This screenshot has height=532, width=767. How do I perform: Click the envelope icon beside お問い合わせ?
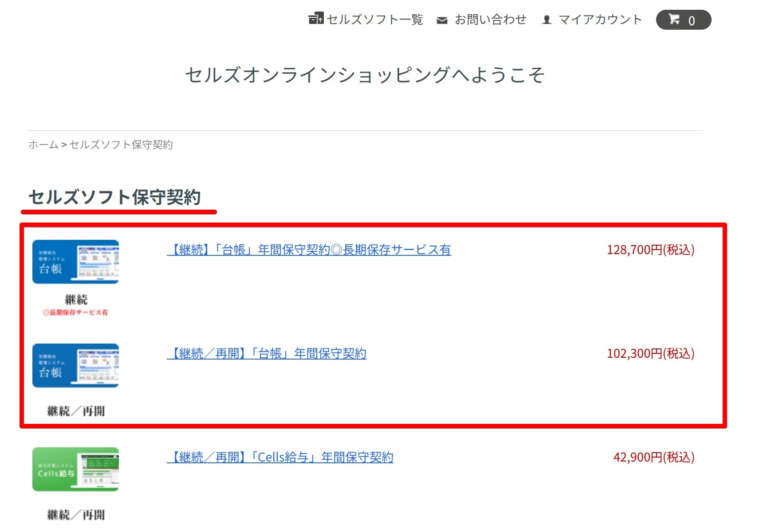(x=442, y=20)
